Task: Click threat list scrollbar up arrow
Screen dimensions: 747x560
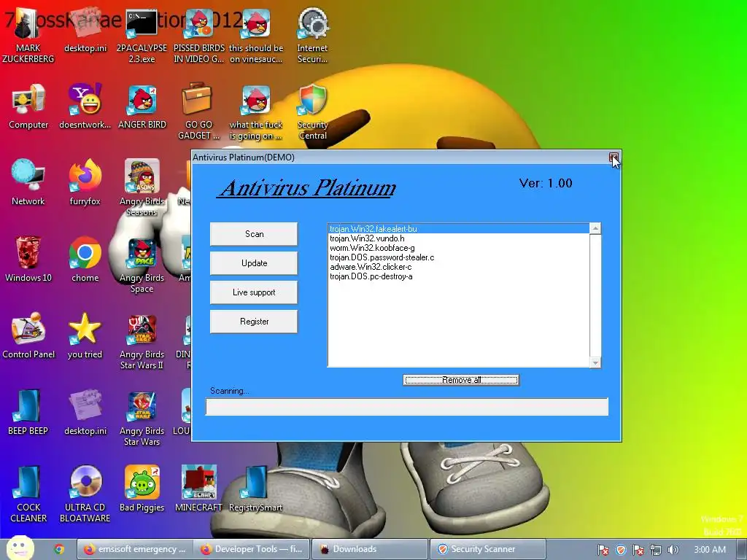Action: 595,228
